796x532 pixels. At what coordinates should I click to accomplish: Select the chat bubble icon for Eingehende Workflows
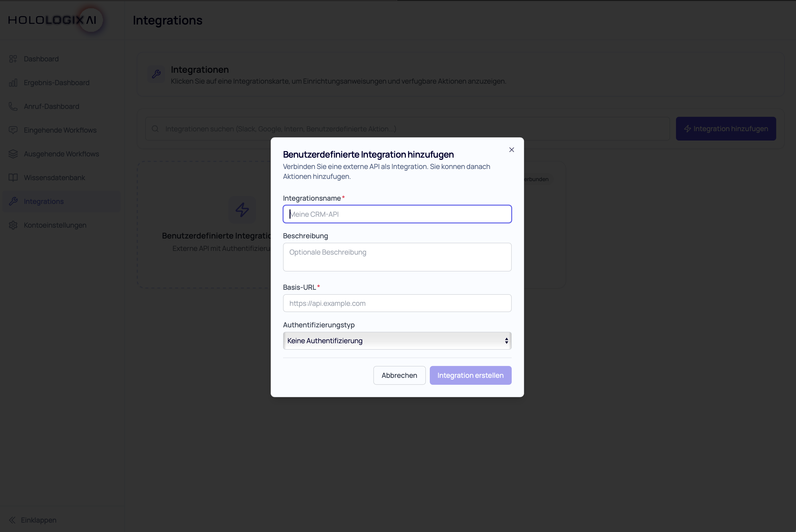pyautogui.click(x=13, y=130)
